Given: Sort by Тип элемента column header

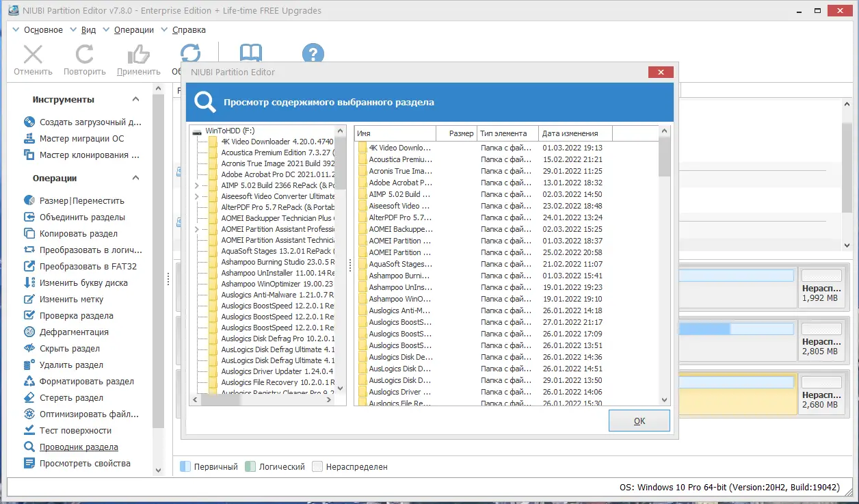Looking at the screenshot, I should click(507, 133).
